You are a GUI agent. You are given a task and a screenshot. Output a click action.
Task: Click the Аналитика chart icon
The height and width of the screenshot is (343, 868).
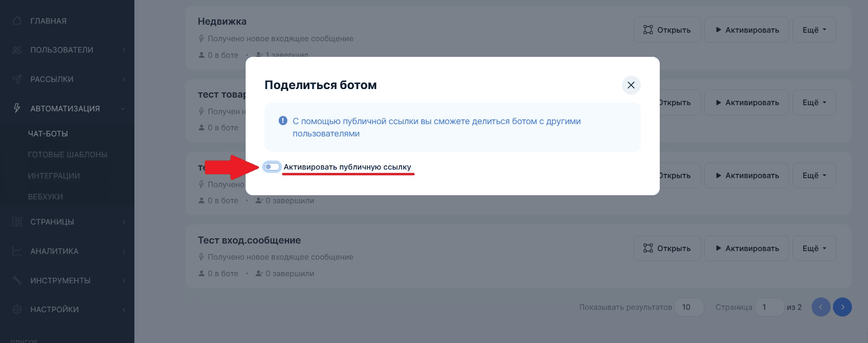click(x=17, y=251)
